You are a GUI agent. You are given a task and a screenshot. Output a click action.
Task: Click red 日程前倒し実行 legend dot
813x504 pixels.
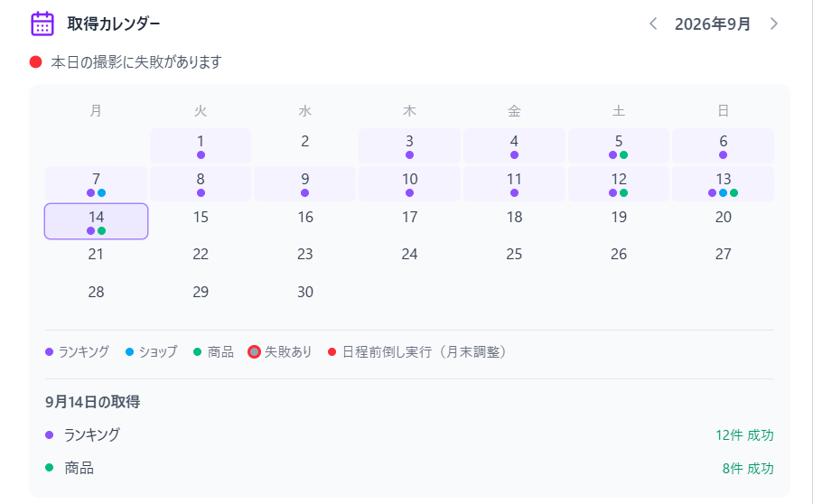(x=332, y=352)
